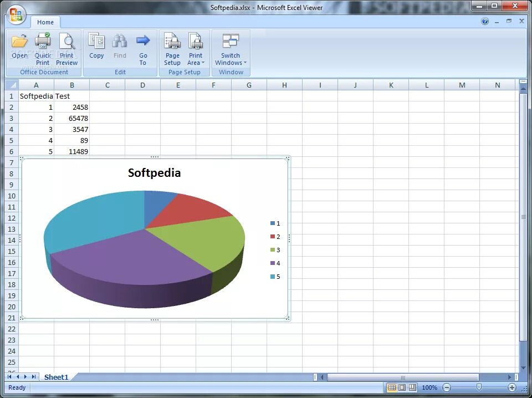Select cell B3 containing 65478
The image size is (532, 398).
72,118
